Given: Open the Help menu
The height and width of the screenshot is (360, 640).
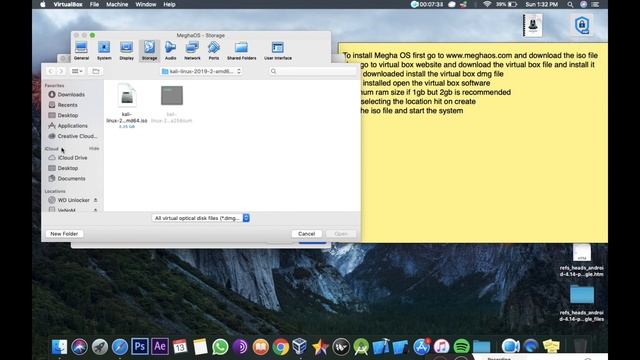Looking at the screenshot, I should click(169, 4).
